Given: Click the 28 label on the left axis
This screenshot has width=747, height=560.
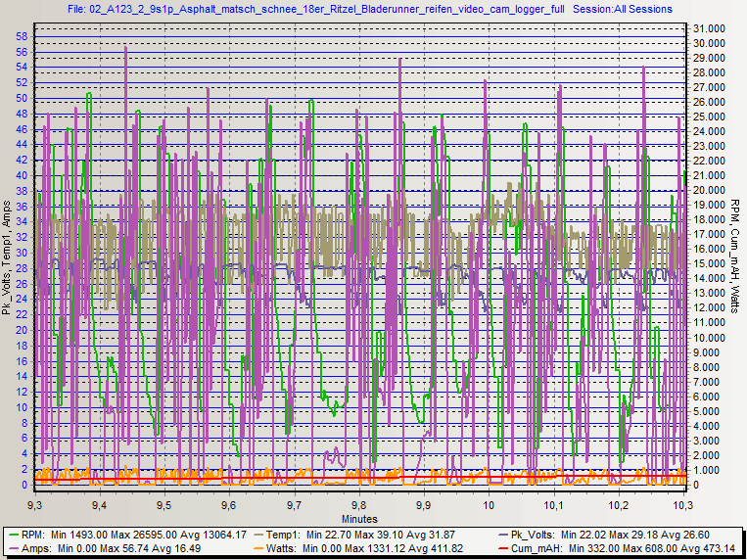Looking at the screenshot, I should click(23, 268).
